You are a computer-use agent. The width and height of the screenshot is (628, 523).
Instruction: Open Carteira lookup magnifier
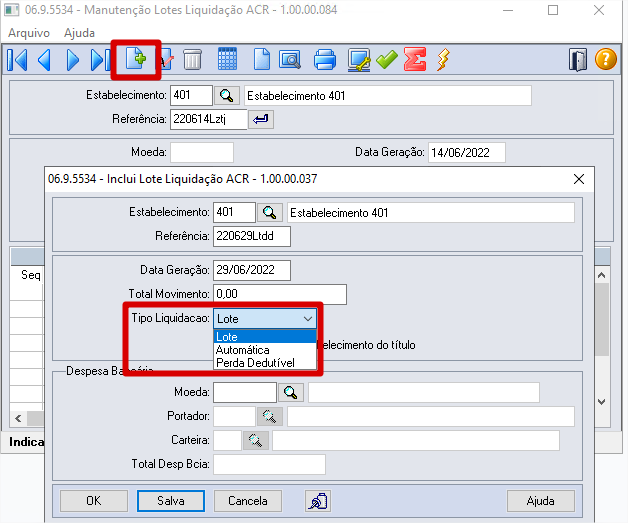coord(256,441)
